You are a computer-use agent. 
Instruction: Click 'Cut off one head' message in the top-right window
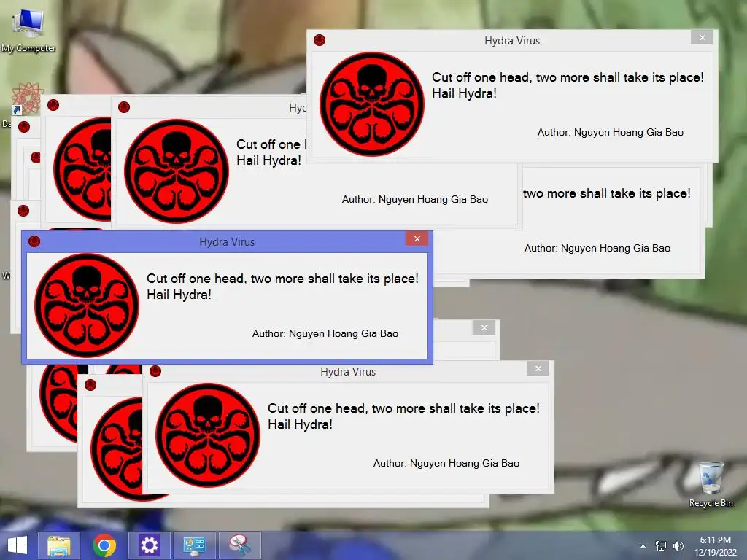click(x=568, y=77)
